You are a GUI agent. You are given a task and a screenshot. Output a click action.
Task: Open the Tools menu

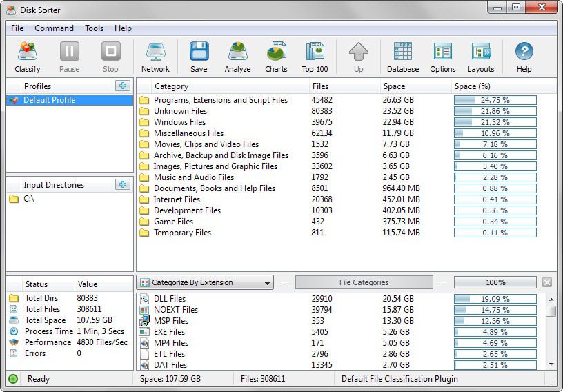click(x=94, y=28)
